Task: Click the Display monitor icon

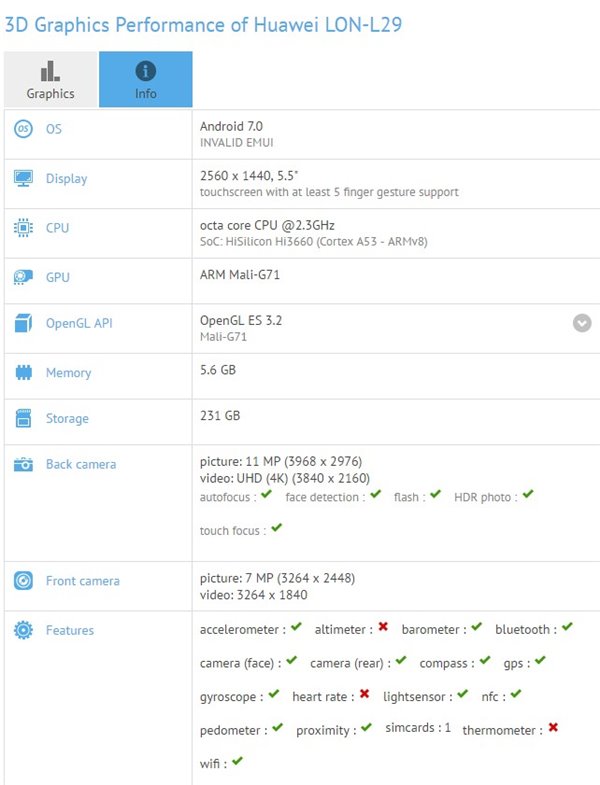Action: [x=23, y=179]
